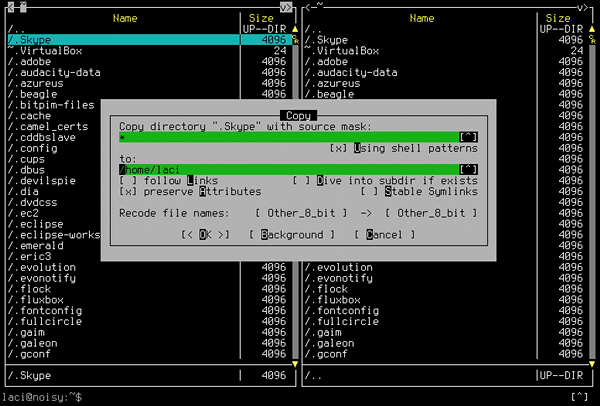Open the destination path history [^] list
The width and height of the screenshot is (600, 406).
(x=467, y=169)
